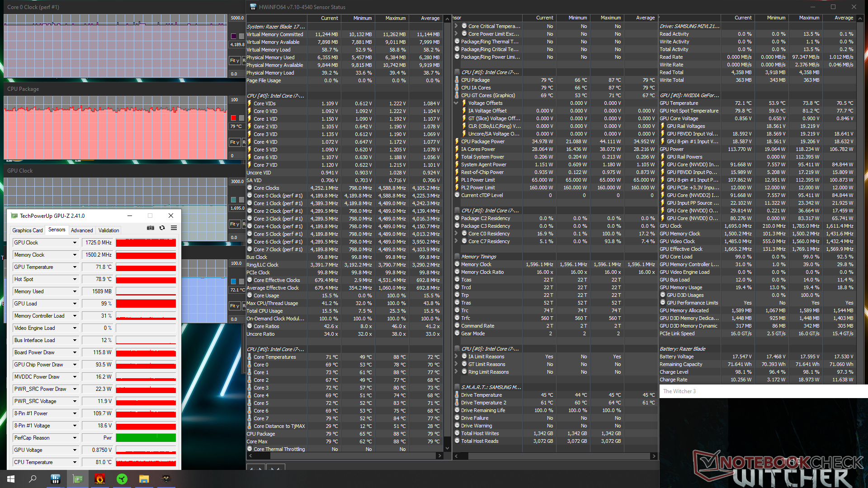Click red color swatch on CPU Package graph
The width and height of the screenshot is (868, 488).
[x=234, y=118]
